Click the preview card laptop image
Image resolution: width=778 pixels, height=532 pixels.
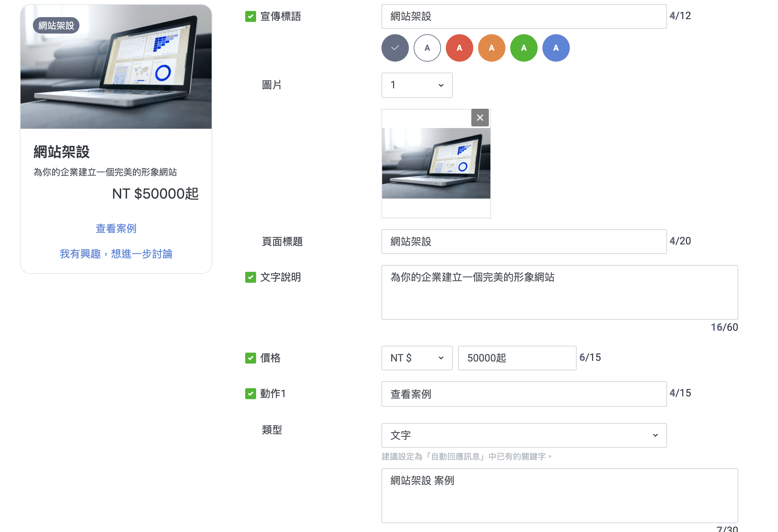[x=116, y=67]
